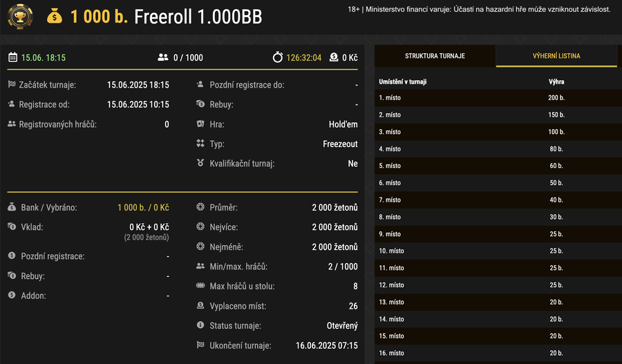This screenshot has height=364, width=622.
Task: Click the chip icon beside Nejméně
Action: [200, 247]
